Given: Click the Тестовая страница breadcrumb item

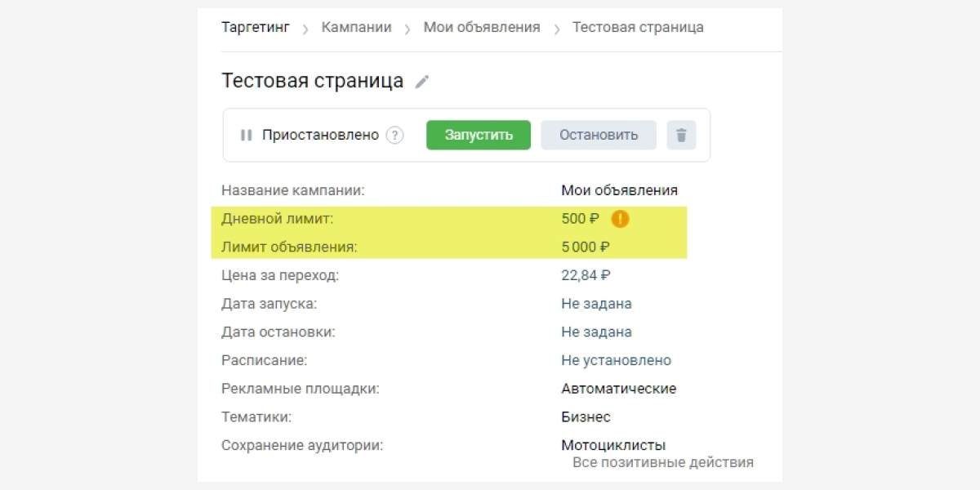Looking at the screenshot, I should pyautogui.click(x=638, y=28).
